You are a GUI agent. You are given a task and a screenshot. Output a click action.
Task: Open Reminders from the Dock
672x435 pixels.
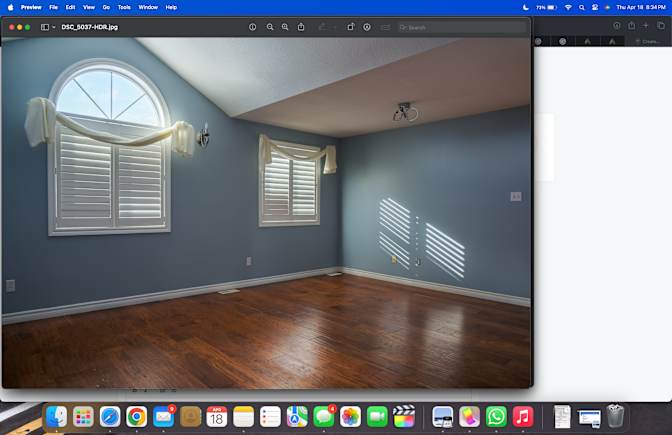[270, 417]
